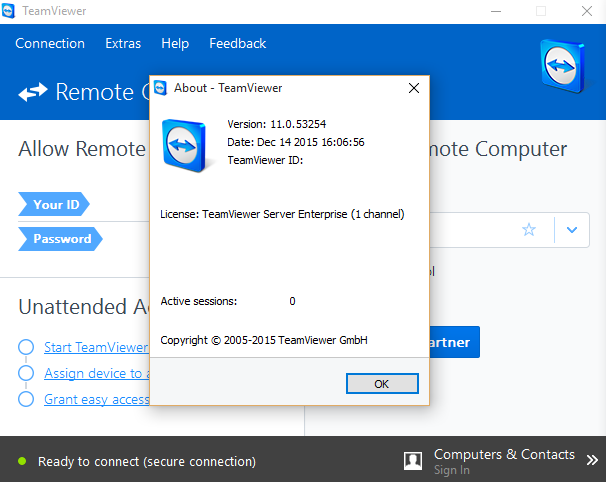Select the circle beside Start TeamViewer
The width and height of the screenshot is (606, 482).
point(26,347)
